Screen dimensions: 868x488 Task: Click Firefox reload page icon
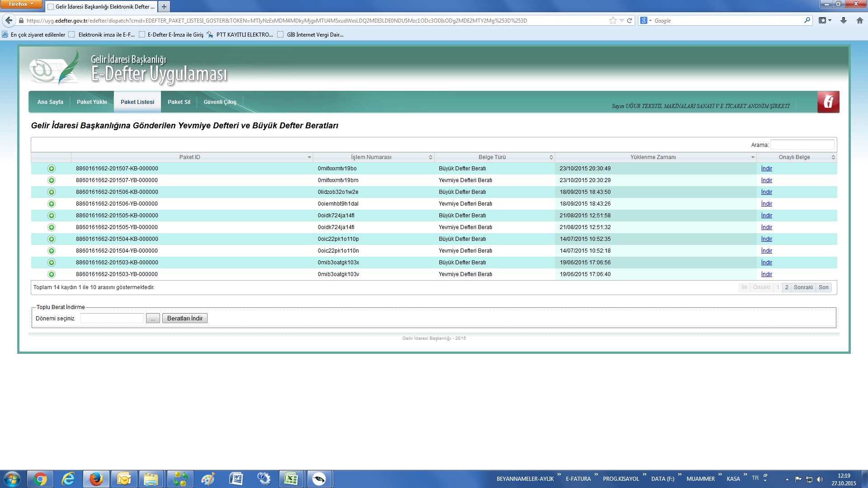629,20
